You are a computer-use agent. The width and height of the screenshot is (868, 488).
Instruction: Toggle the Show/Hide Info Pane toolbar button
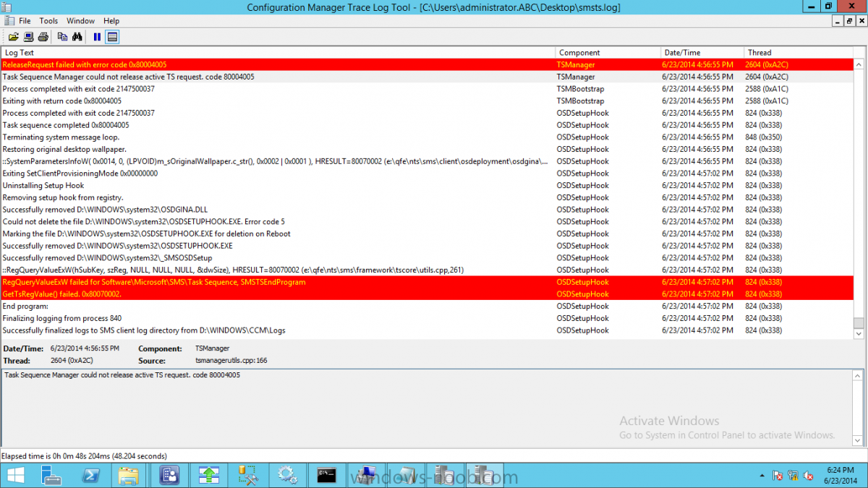pos(112,37)
